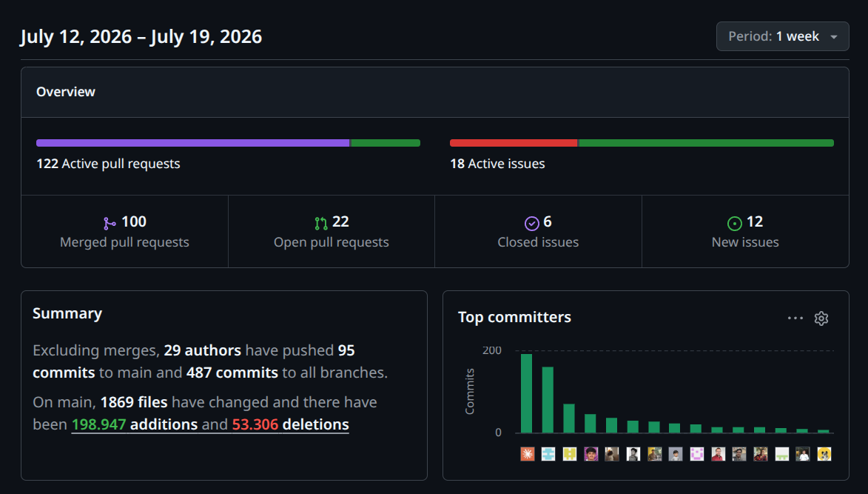The width and height of the screenshot is (868, 494).
Task: Select the pink smiley identicon avatar
Action: 697,454
